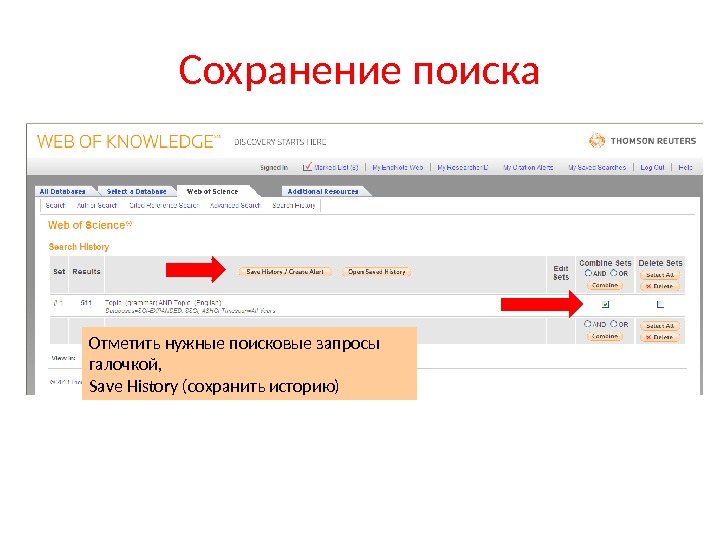Go to the Search sub-tab link
The height and width of the screenshot is (540, 720).
pyautogui.click(x=56, y=205)
